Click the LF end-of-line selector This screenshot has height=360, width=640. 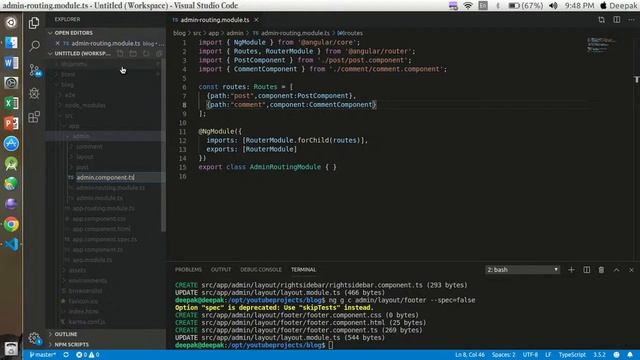[x=548, y=355]
